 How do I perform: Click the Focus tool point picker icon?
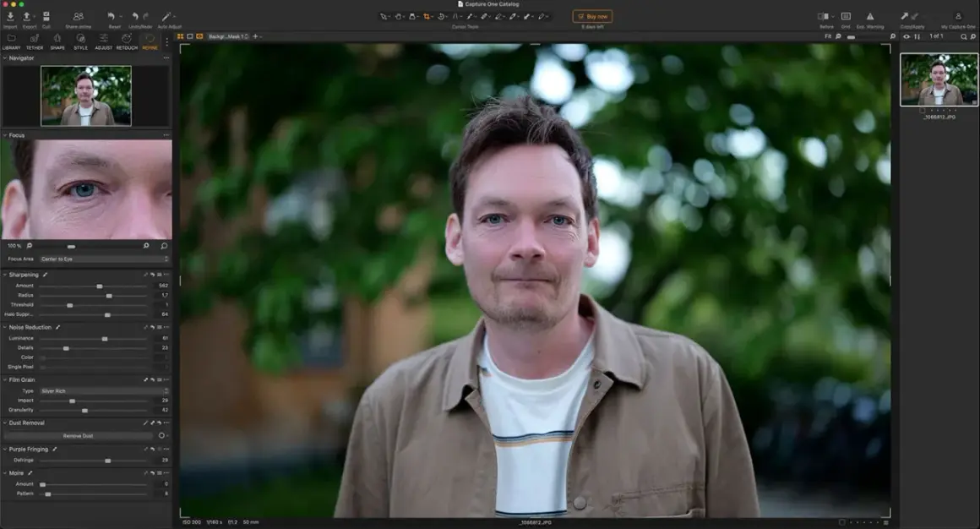164,246
